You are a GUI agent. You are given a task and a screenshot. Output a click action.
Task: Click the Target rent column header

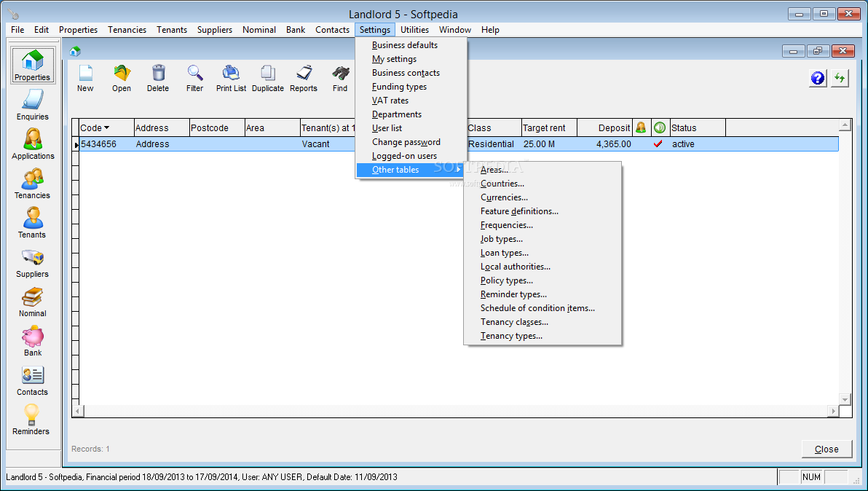[548, 128]
